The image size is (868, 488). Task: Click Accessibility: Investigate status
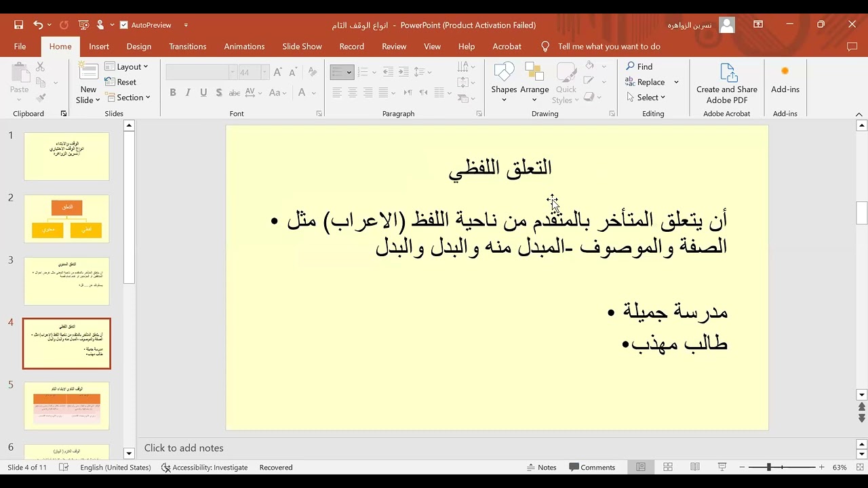point(204,468)
